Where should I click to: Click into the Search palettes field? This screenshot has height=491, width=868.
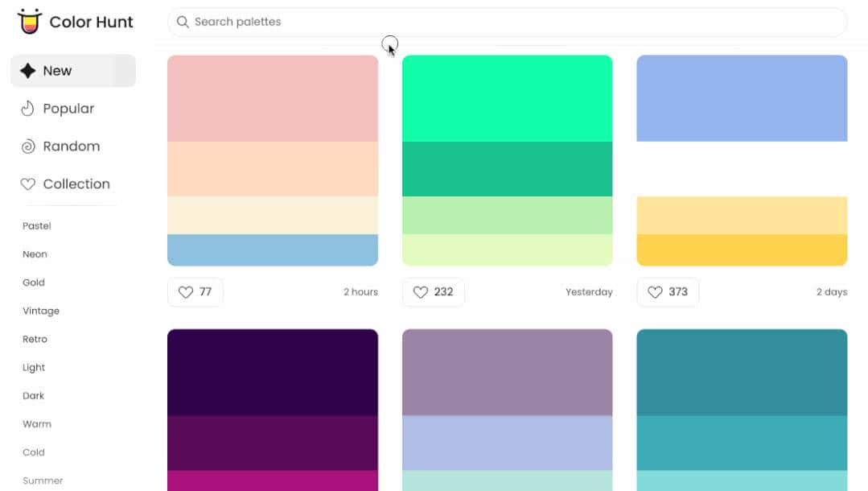pos(515,22)
